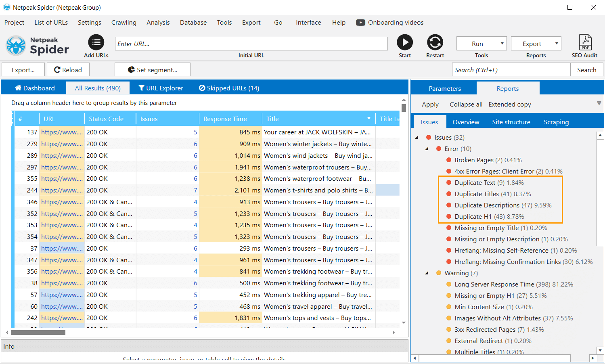605x364 pixels.
Task: Open the Tools menu
Action: 224,23
